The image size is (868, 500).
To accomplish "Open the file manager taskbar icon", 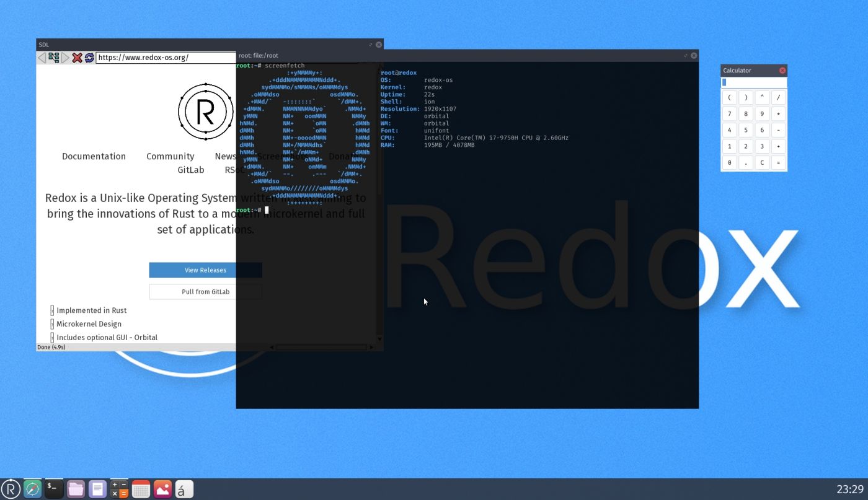I will tap(76, 489).
